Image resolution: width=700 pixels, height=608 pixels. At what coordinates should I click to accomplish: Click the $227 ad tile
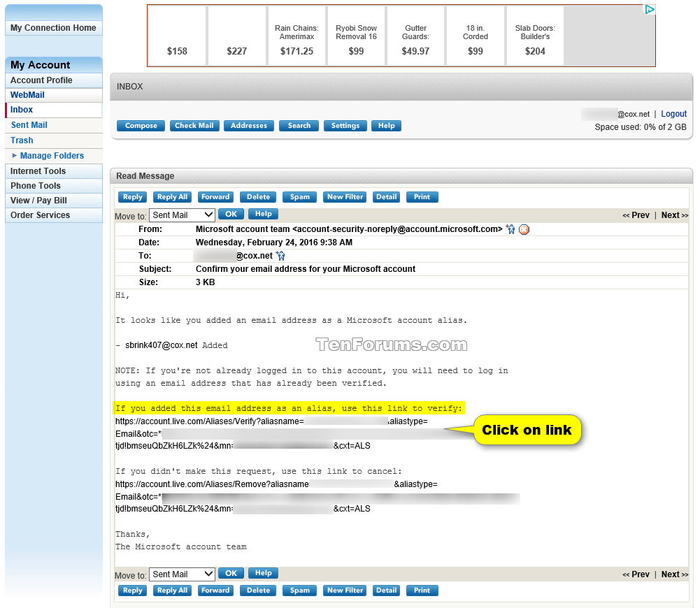pos(236,36)
